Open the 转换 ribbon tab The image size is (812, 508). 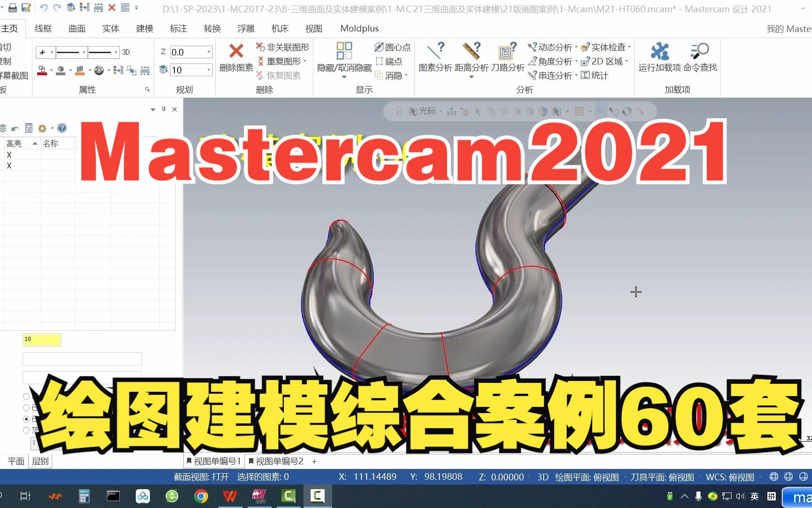click(x=212, y=29)
